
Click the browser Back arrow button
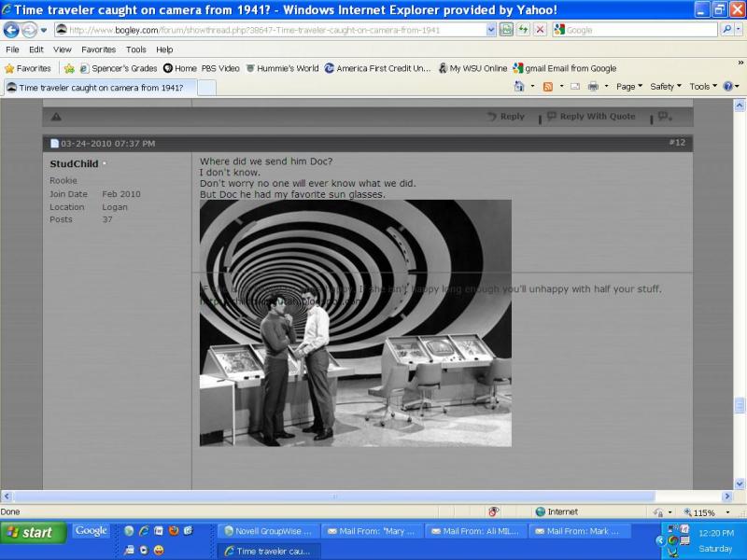[11, 30]
